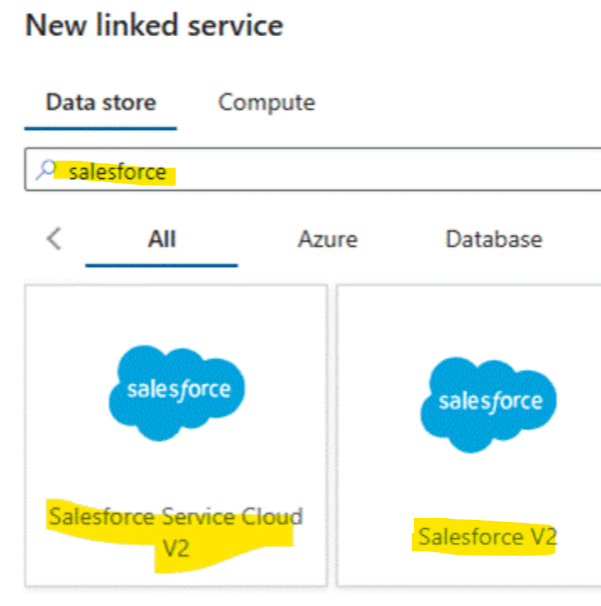
Task: Click empty space right of search text
Action: click(400, 171)
